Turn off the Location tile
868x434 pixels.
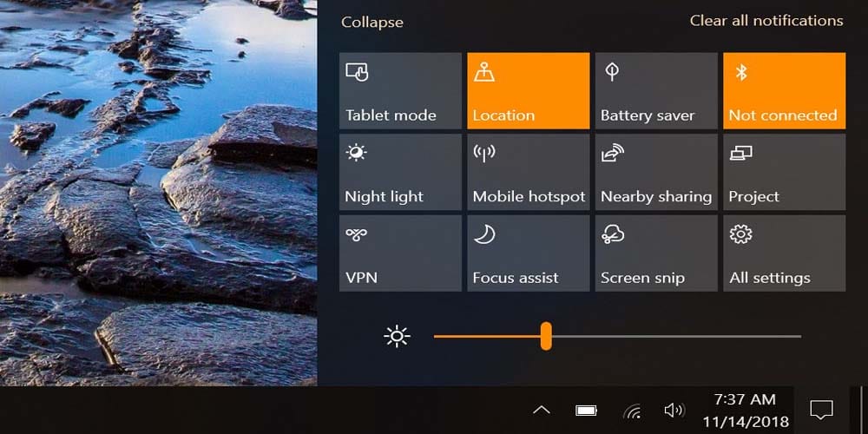pyautogui.click(x=528, y=91)
